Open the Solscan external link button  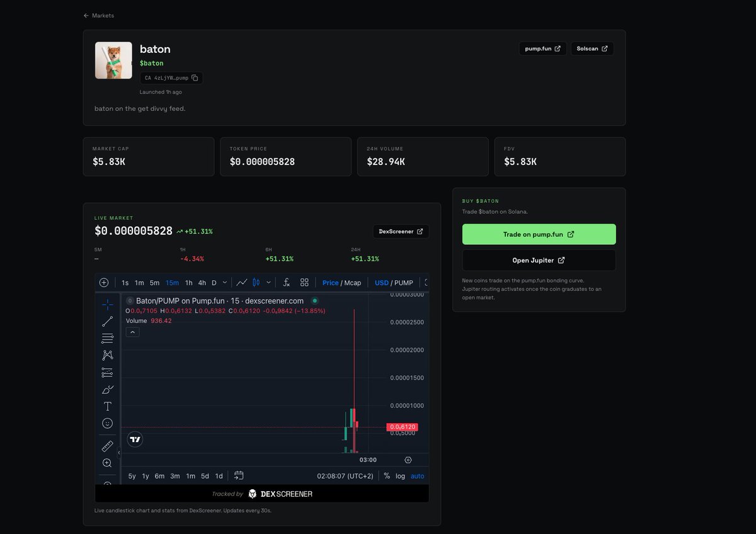pos(592,48)
